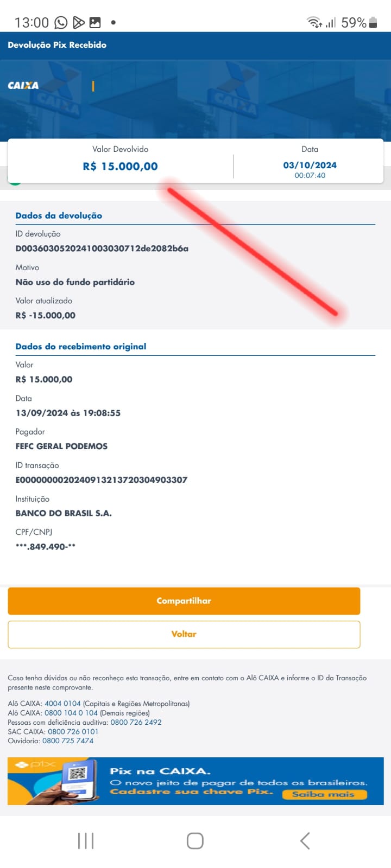391x868 pixels.
Task: Tap Ouvidoria 0800 725 7474 link
Action: pos(68,741)
